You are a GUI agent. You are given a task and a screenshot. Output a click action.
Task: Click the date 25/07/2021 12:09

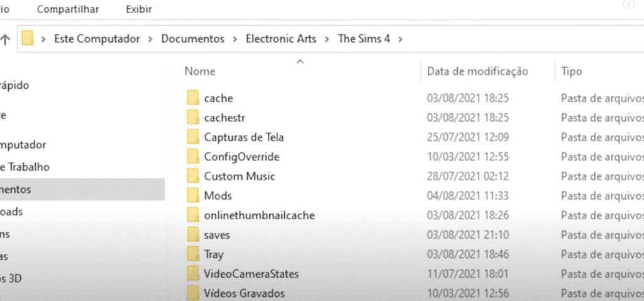[x=468, y=137]
